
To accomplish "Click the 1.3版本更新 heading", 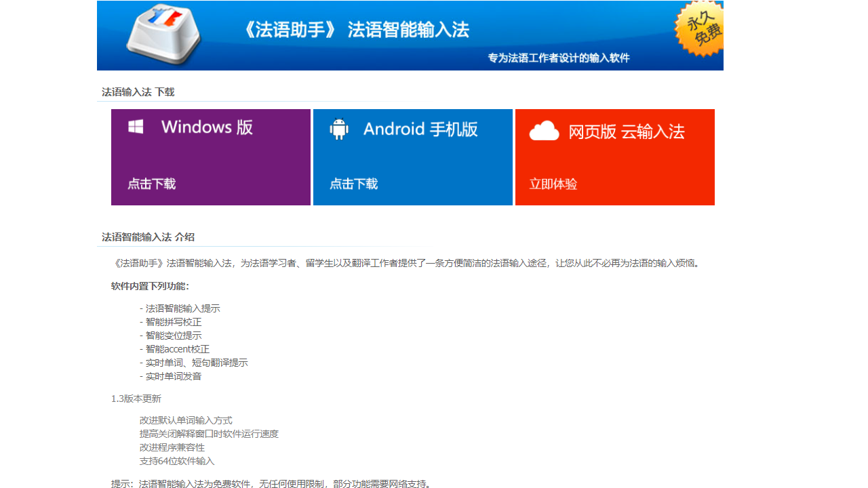I will point(135,398).
